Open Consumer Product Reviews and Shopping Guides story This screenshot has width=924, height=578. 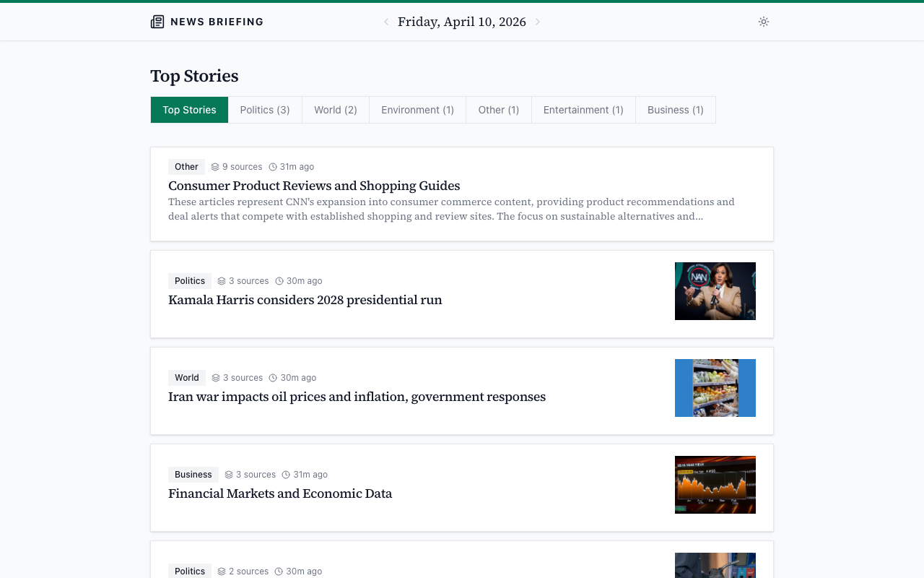click(314, 186)
